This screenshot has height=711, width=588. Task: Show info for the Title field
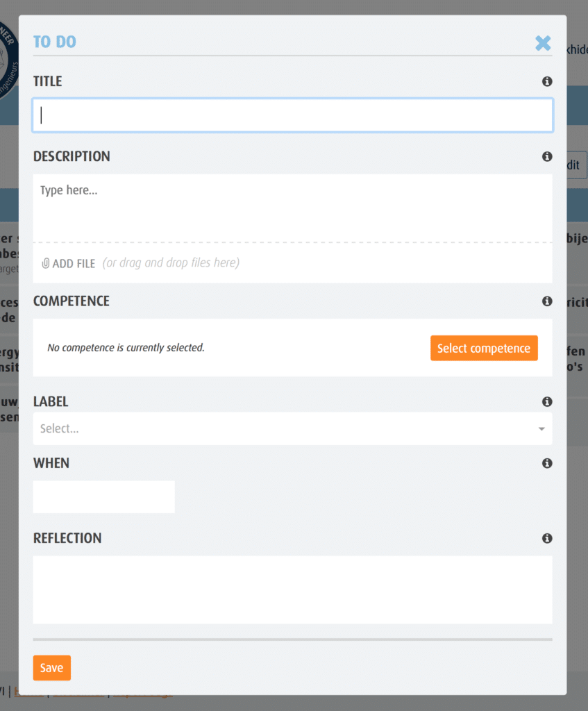(x=547, y=81)
